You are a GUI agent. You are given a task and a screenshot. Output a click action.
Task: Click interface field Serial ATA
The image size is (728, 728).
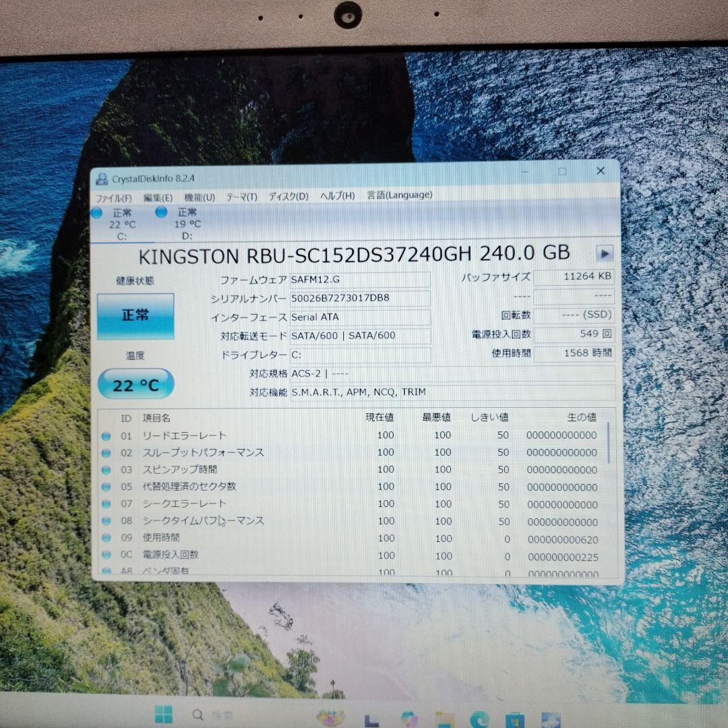[x=360, y=317]
